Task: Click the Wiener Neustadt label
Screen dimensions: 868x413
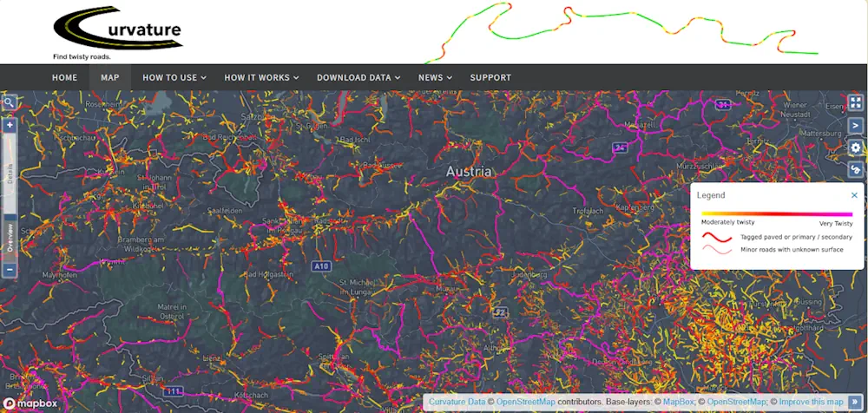Action: pos(795,109)
